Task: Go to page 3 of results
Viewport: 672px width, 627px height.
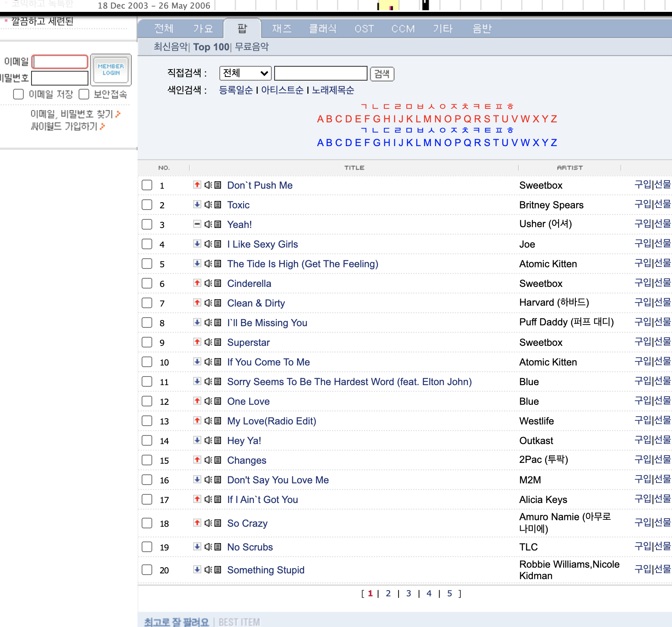Action: 408,593
